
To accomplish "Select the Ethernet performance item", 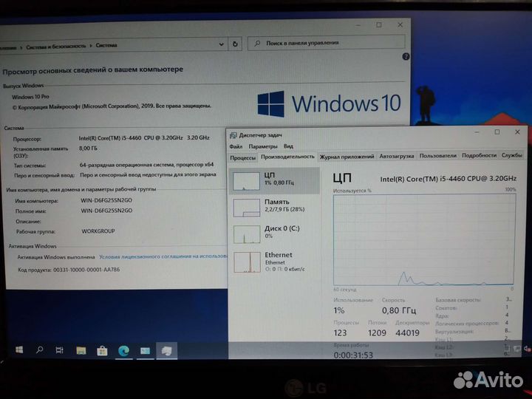I will (274, 262).
